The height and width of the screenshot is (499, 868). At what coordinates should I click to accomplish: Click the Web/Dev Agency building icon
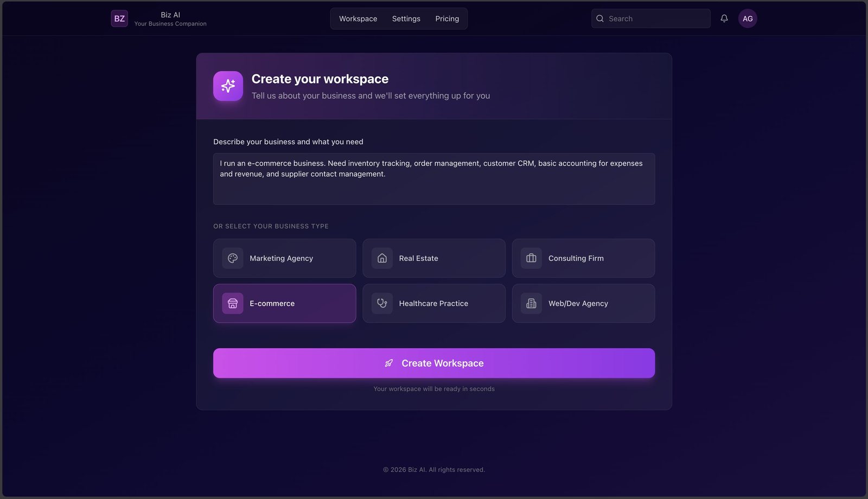(531, 303)
